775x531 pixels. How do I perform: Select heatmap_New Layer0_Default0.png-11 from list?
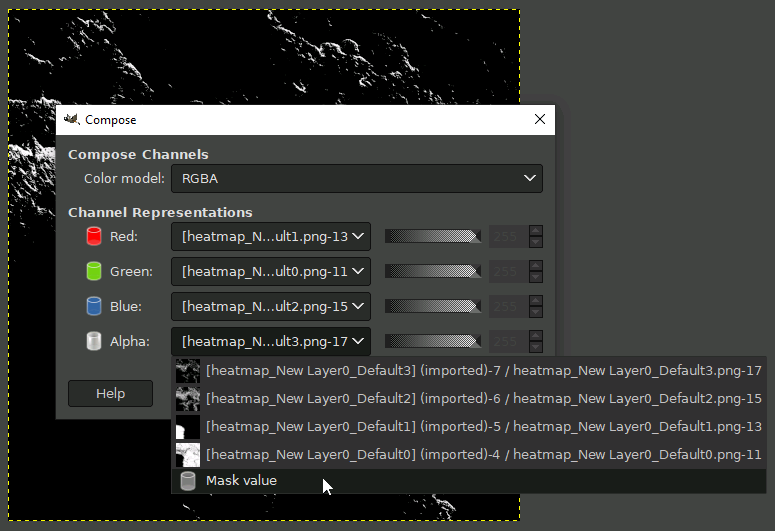pos(469,454)
